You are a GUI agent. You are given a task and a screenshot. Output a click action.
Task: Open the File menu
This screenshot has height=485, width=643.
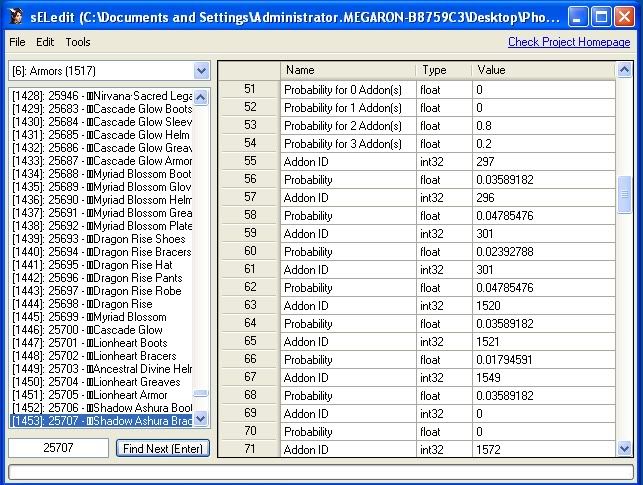pos(17,42)
